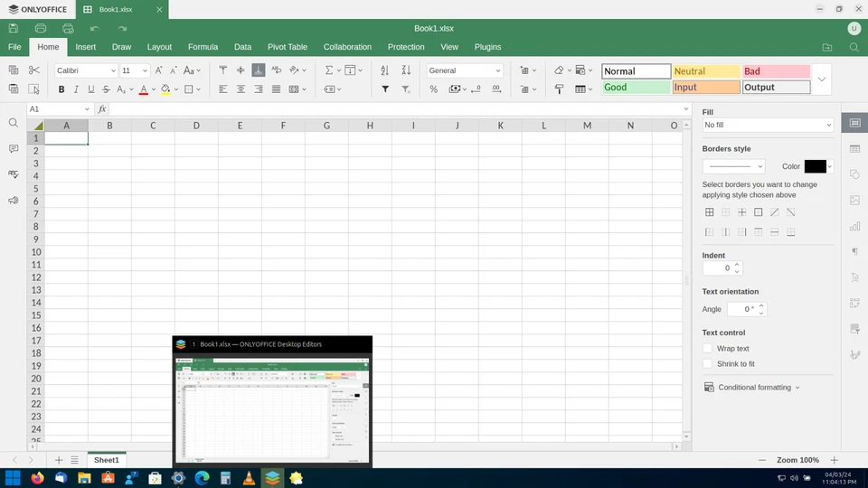Click the Cut scissors icon
The image size is (868, 488).
click(34, 70)
